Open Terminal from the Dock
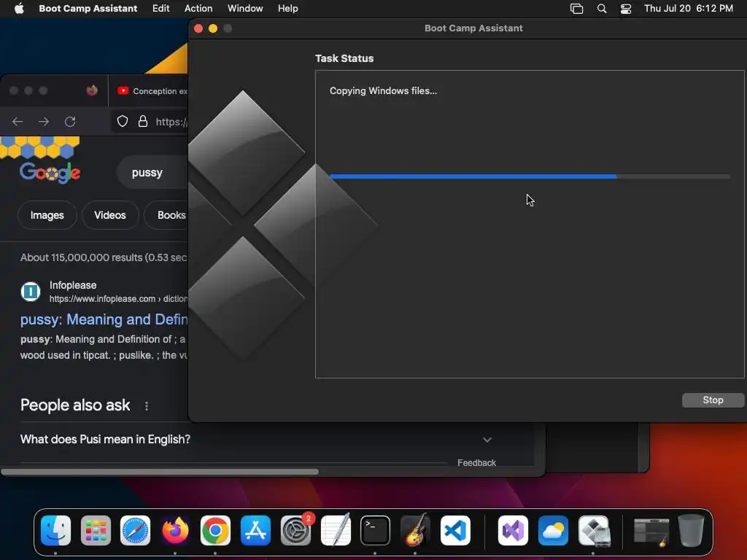Screen dimensions: 747x560 [x=376, y=530]
